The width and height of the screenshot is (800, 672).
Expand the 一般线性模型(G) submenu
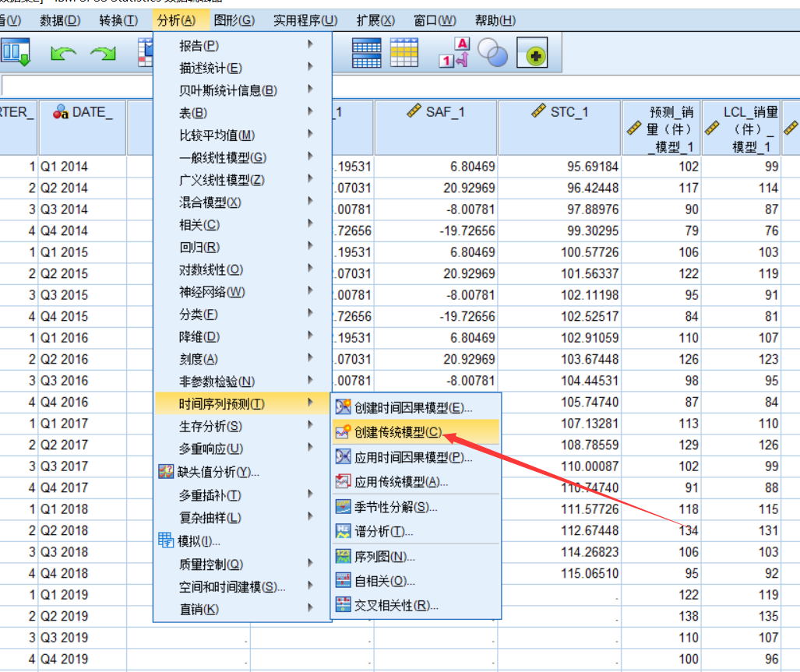pos(243,157)
